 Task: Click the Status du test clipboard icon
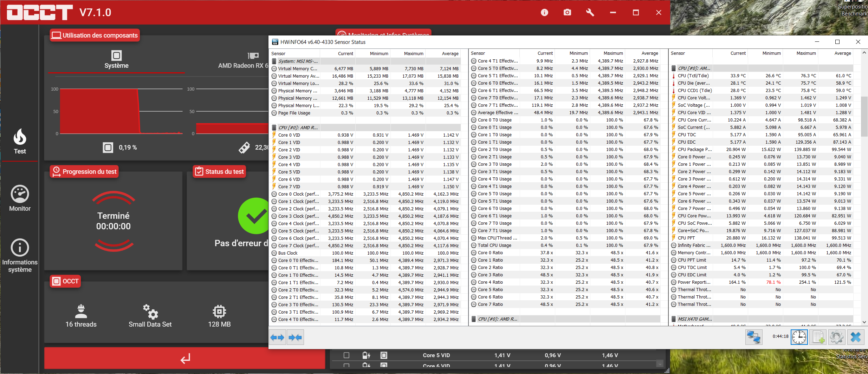point(199,172)
